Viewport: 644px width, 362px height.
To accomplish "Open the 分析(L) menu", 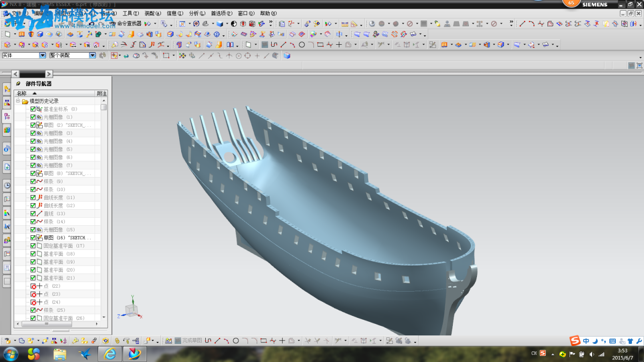I will click(x=197, y=14).
